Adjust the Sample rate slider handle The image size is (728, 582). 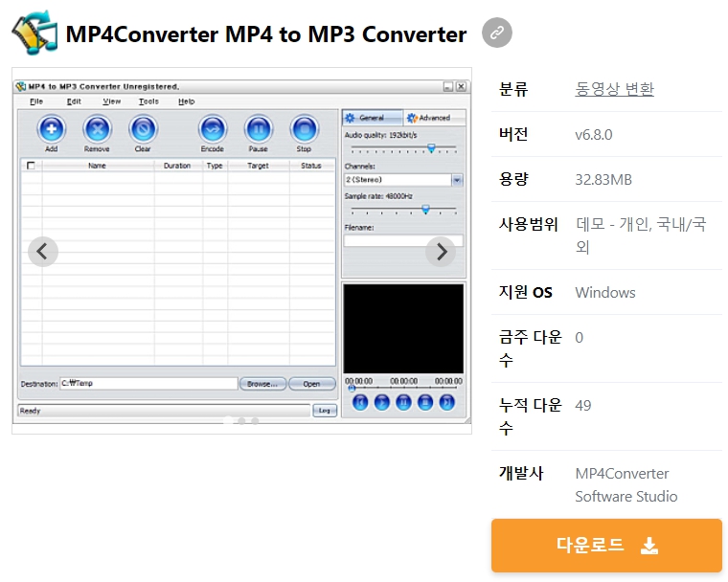coord(425,210)
